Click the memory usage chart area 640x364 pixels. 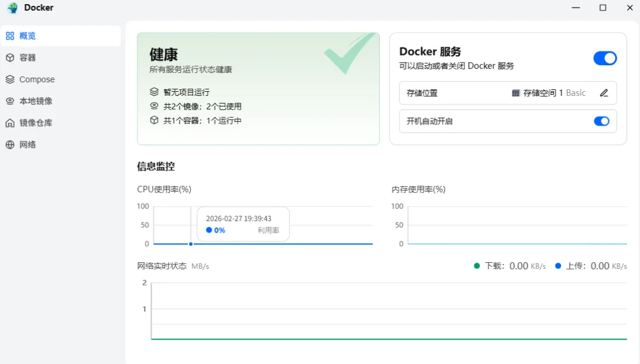(x=517, y=225)
